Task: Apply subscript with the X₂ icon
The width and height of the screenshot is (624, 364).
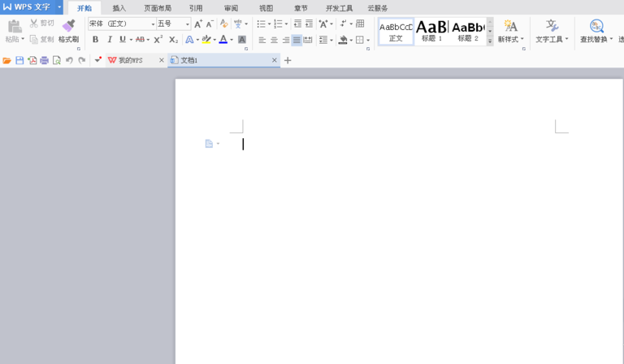Action: [173, 39]
